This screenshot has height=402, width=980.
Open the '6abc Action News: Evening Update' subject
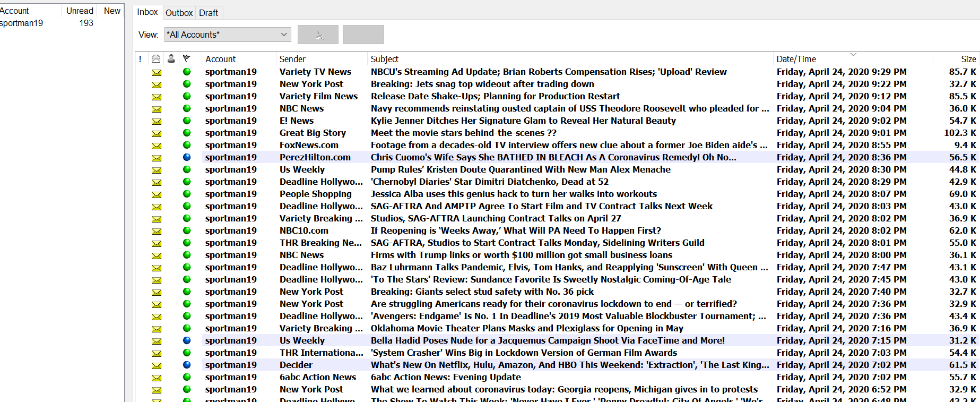[x=446, y=377]
